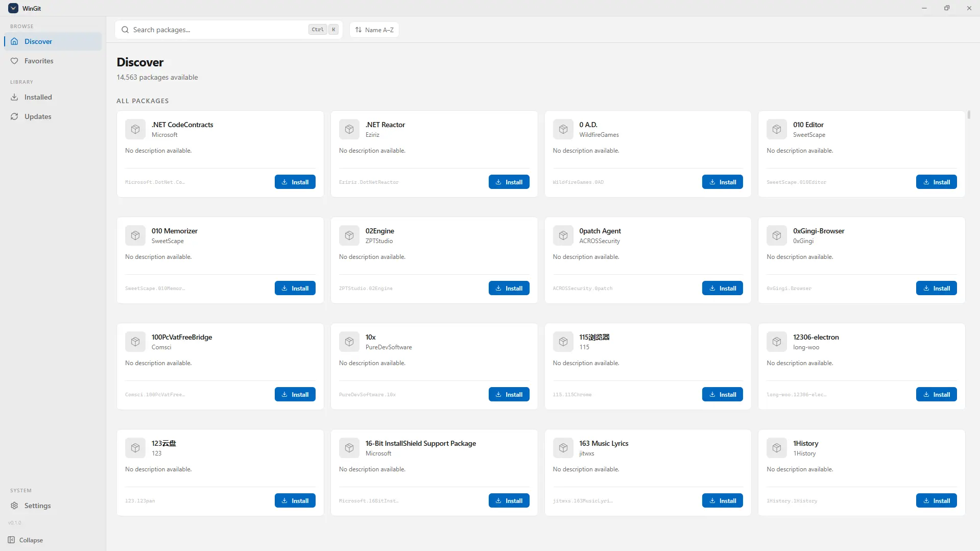Click the 100PcVatFreeBridge package icon
The image size is (980, 551).
tap(135, 342)
